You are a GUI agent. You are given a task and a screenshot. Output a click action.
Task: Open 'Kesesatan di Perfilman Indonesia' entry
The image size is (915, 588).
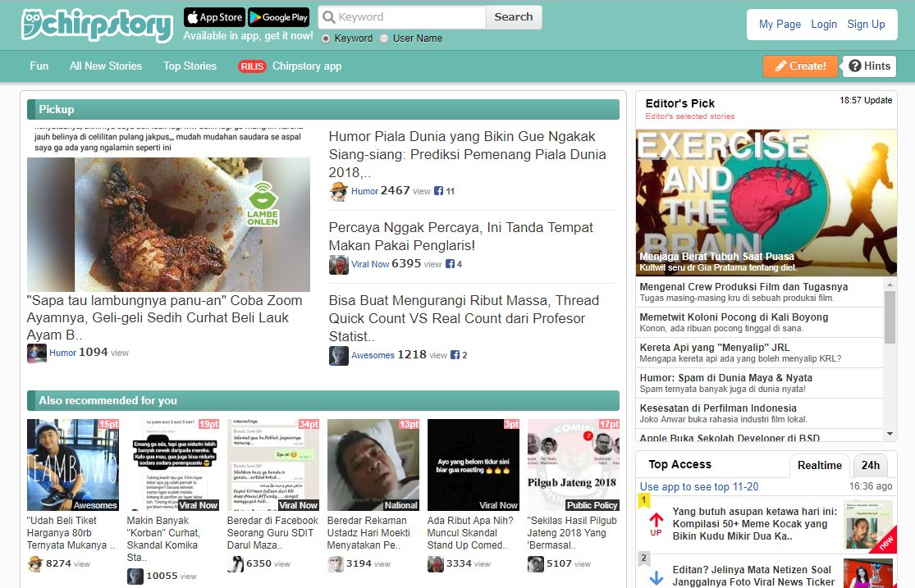tap(718, 408)
